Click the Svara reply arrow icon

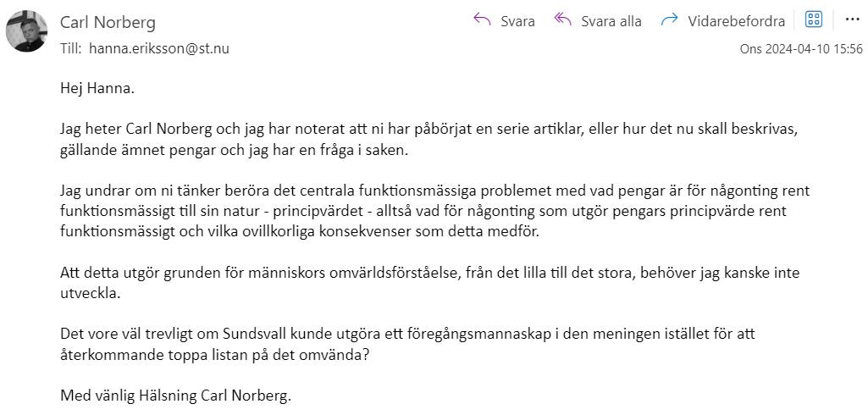[483, 20]
